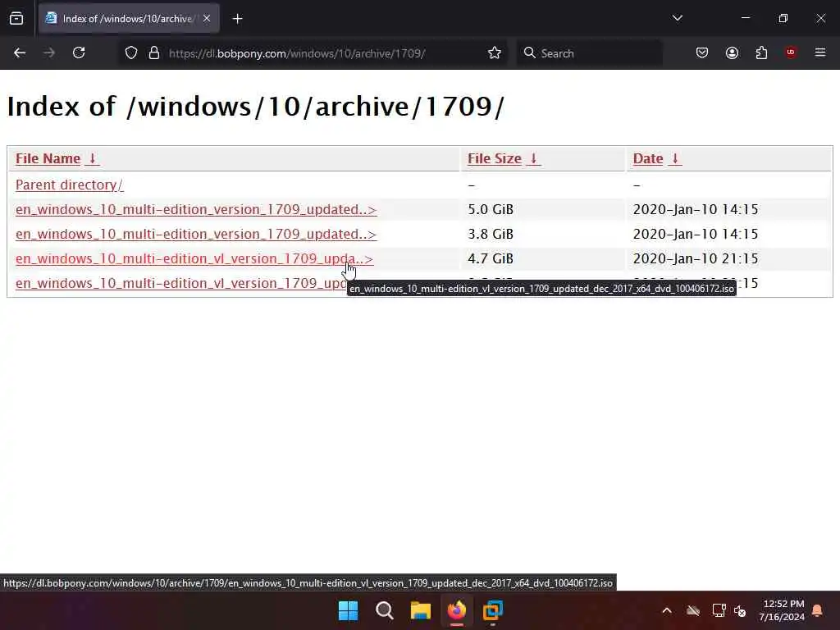The width and height of the screenshot is (840, 630).
Task: Download the 4.7 GiB vl_version ISO link
Action: [194, 258]
